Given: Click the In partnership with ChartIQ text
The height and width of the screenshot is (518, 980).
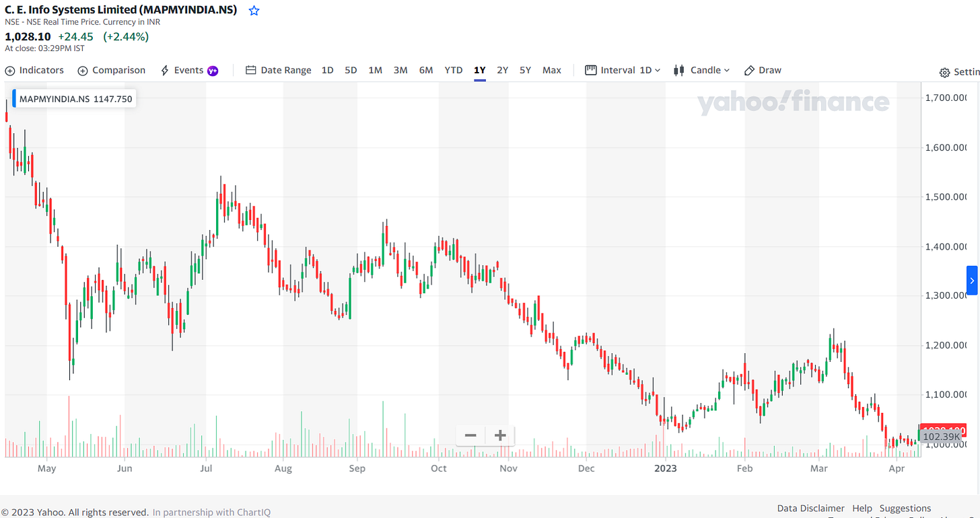Looking at the screenshot, I should (211, 513).
